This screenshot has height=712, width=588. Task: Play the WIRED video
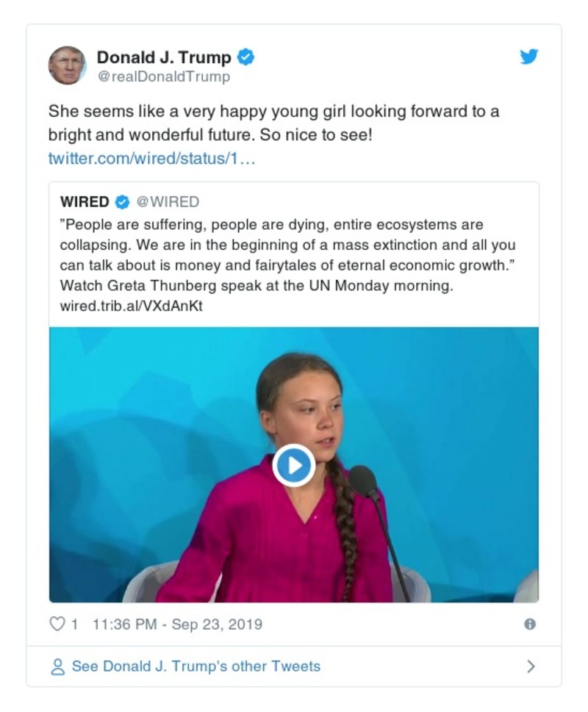coord(293,465)
